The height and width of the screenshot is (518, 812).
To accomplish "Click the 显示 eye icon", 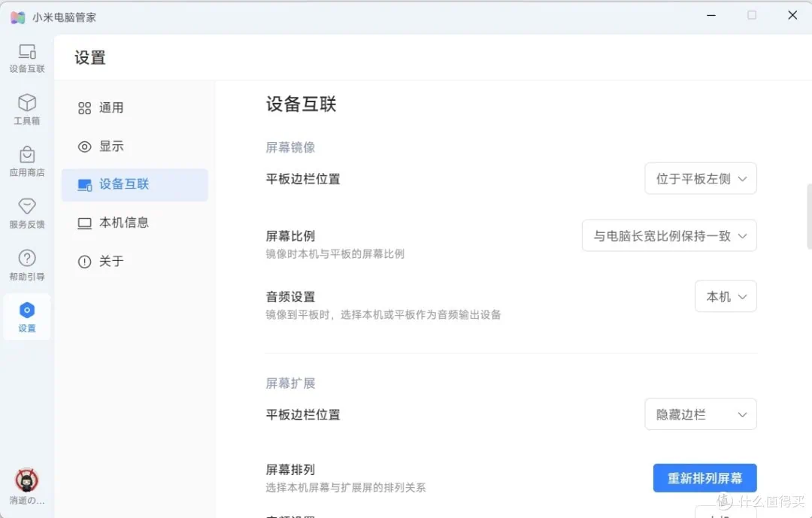I will tap(84, 147).
